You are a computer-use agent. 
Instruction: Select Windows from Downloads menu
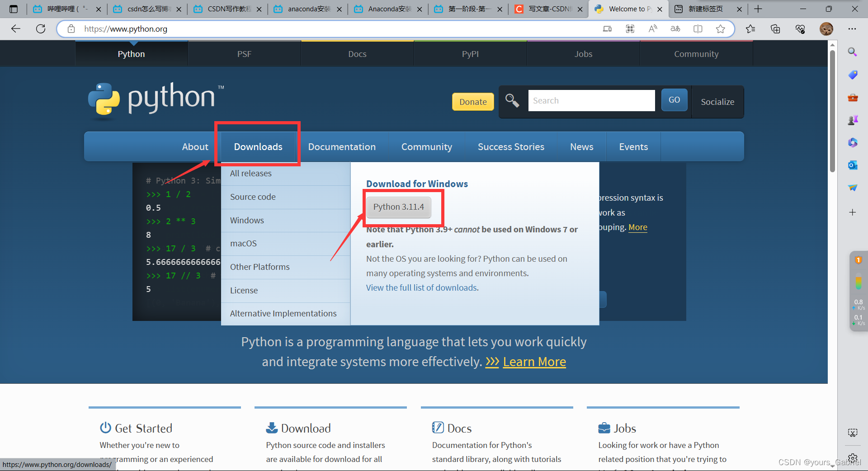[x=286, y=221]
